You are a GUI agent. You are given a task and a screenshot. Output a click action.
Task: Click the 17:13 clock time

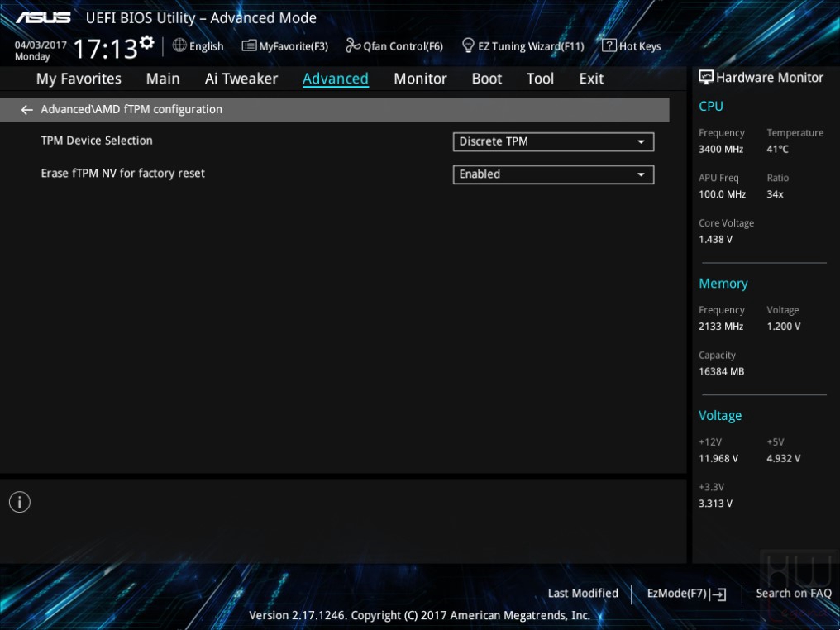[x=106, y=50]
